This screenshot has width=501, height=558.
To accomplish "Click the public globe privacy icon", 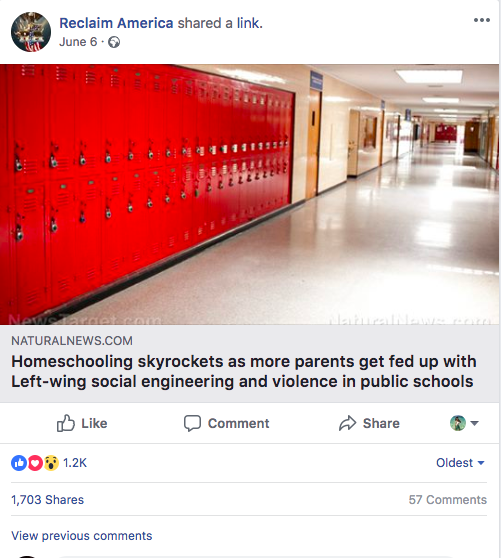I will click(114, 42).
